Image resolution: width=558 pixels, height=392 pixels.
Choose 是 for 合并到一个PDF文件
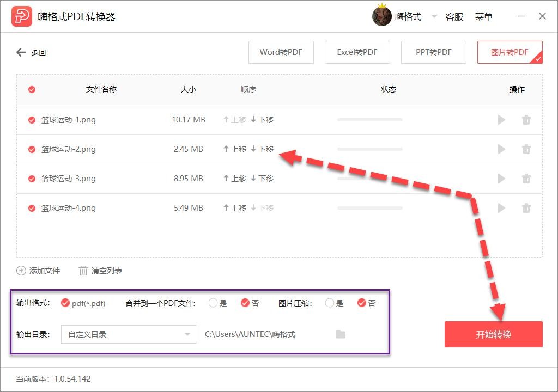pos(218,303)
